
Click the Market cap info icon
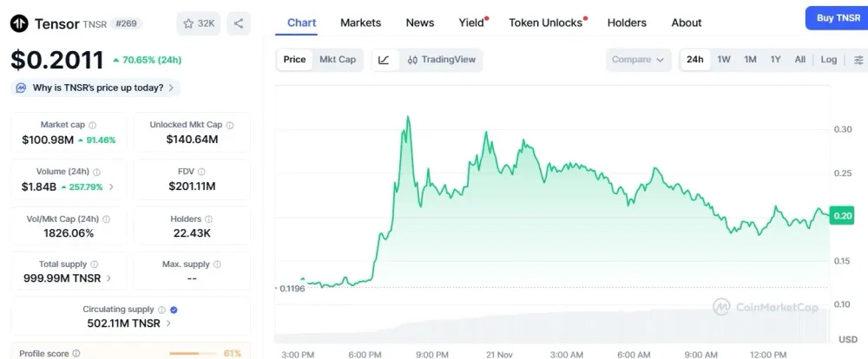(93, 125)
